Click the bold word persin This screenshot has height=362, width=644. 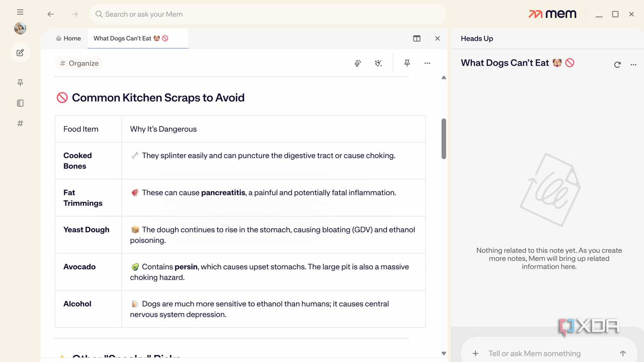click(x=186, y=267)
